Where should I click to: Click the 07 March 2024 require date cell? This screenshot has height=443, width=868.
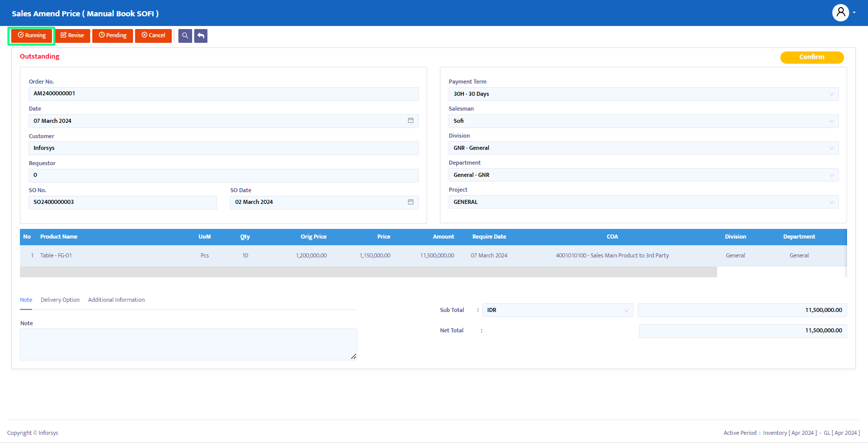pyautogui.click(x=489, y=255)
